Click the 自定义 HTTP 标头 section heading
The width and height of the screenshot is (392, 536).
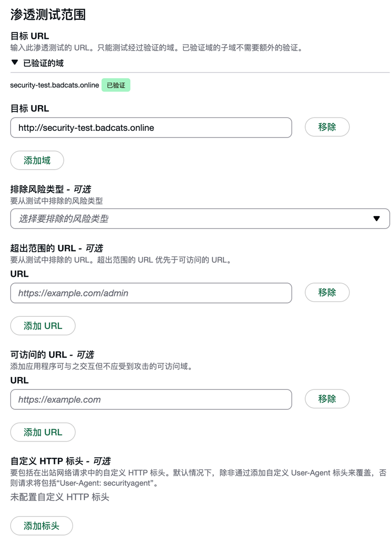coord(61,461)
